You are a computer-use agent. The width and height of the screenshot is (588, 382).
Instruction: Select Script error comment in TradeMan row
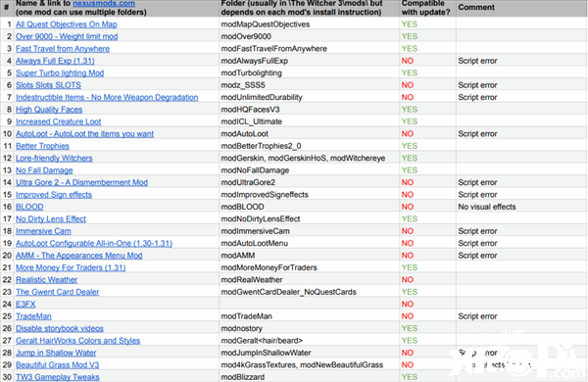pyautogui.click(x=521, y=316)
